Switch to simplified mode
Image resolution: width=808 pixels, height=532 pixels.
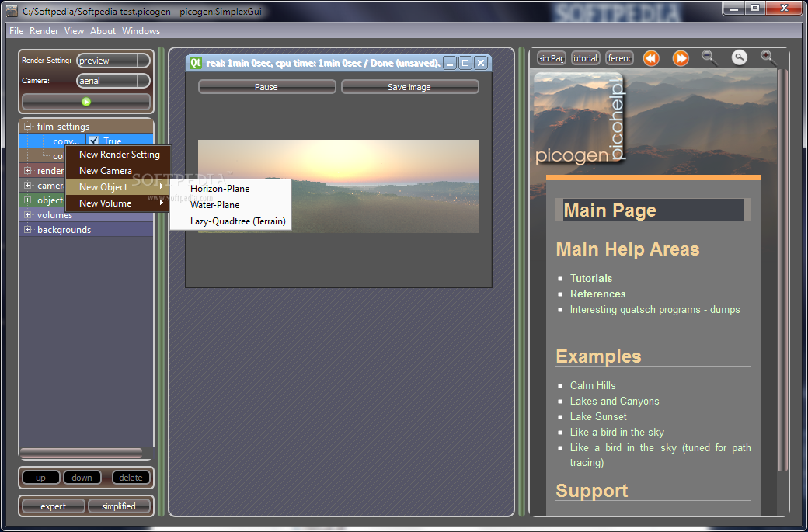(119, 506)
